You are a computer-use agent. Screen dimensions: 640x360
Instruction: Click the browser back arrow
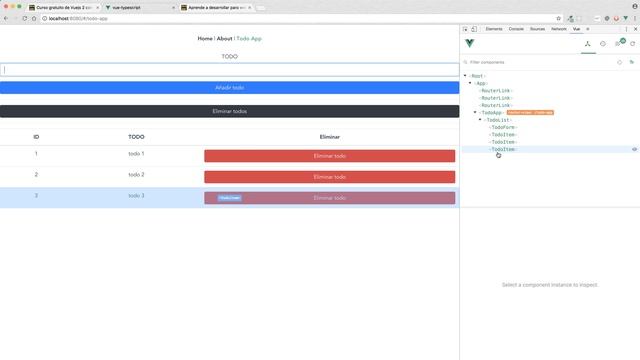[x=6, y=18]
